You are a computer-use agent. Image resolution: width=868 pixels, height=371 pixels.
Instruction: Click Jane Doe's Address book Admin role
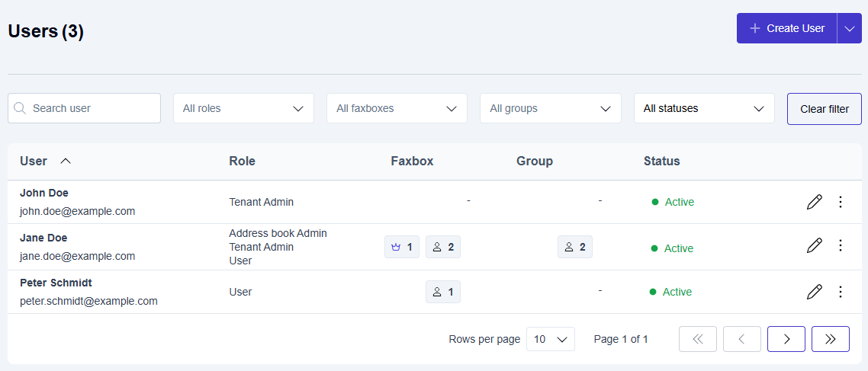(278, 233)
